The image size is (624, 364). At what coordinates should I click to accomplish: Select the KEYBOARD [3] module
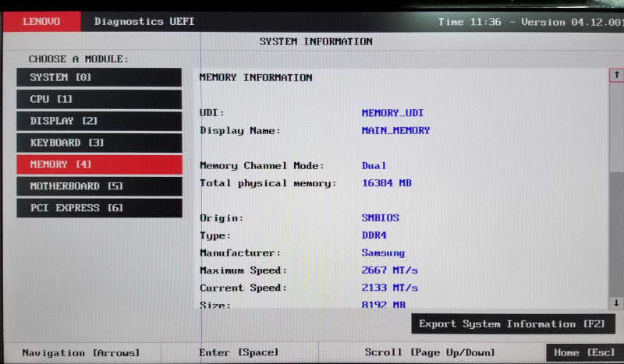pyautogui.click(x=99, y=143)
